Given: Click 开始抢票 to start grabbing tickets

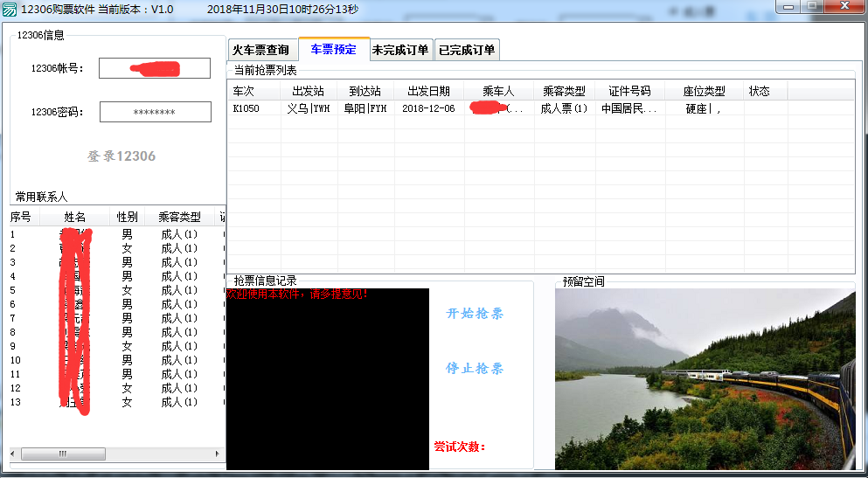Looking at the screenshot, I should [475, 314].
